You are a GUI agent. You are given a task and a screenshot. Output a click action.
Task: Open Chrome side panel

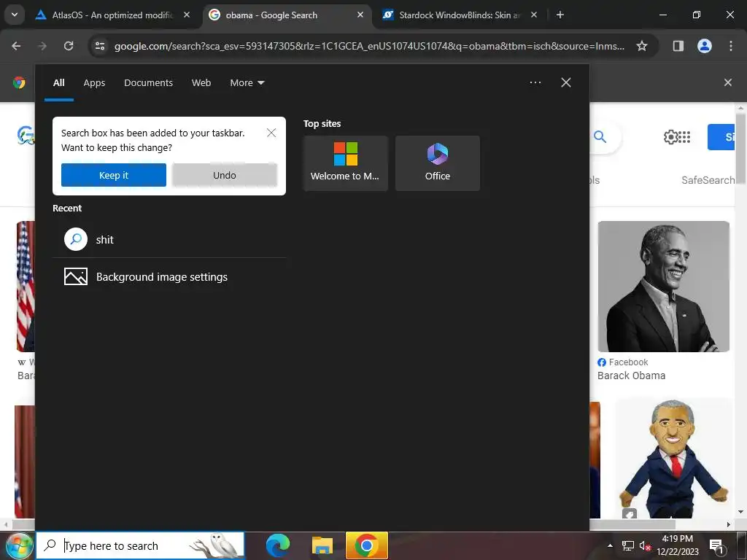coord(678,46)
